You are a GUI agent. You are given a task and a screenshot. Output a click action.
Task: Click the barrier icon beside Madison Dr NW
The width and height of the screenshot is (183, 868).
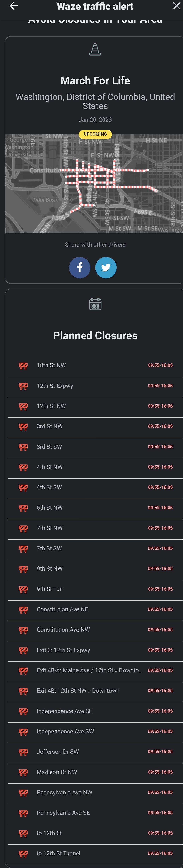pyautogui.click(x=23, y=773)
